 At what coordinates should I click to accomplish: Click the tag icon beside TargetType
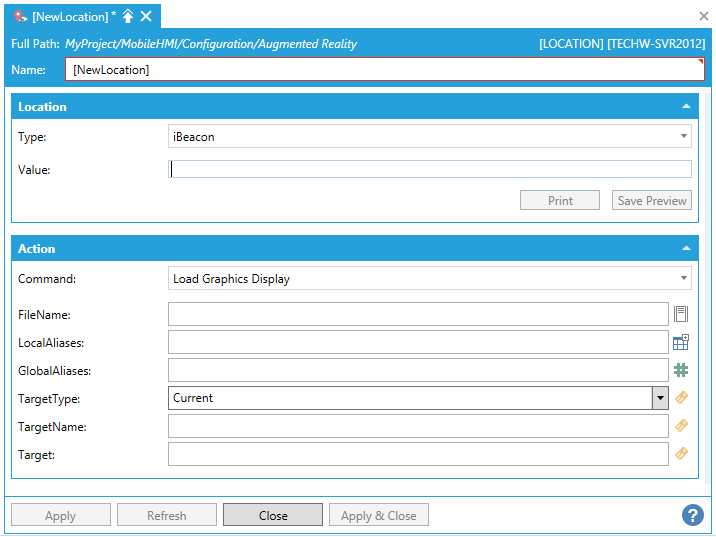click(681, 398)
